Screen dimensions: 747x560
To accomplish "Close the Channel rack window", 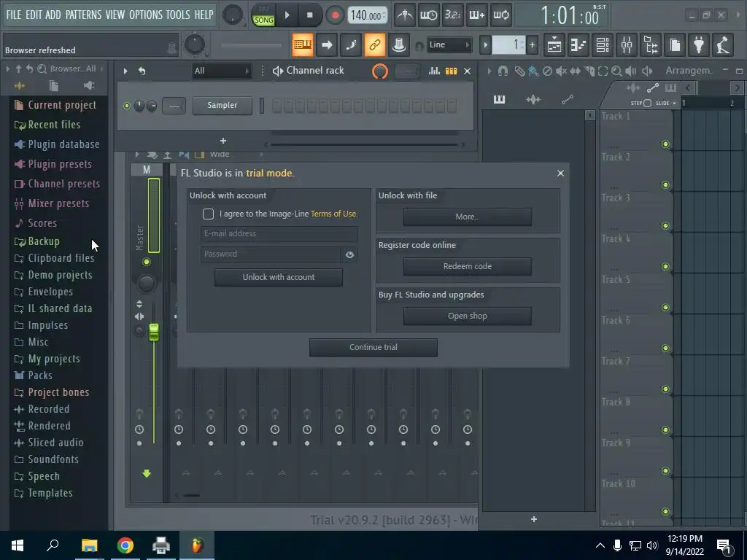I will click(x=468, y=71).
